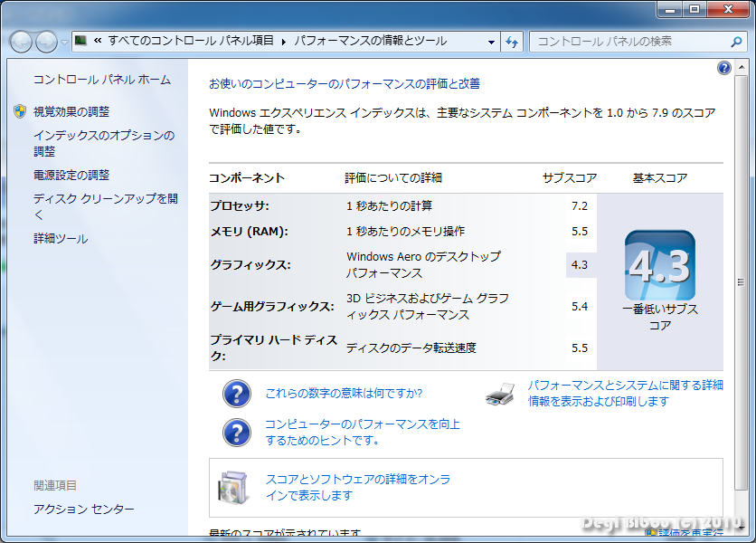The image size is (756, 543).
Task: Click the magnifier icon in the search box
Action: click(736, 42)
